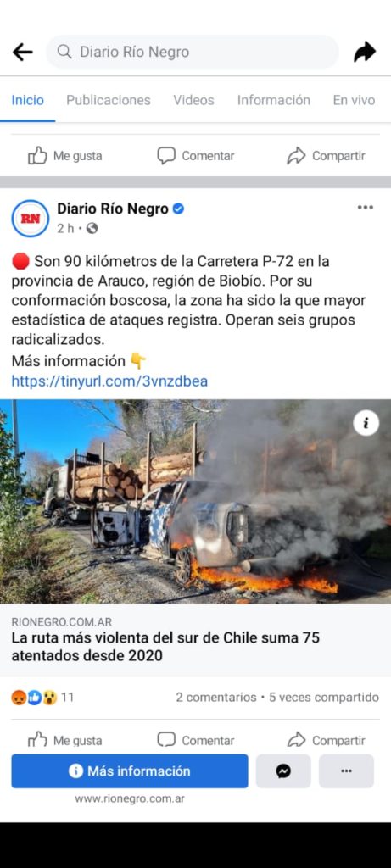Open the tinyurl.com/3vnzdbea link
The image size is (391, 868).
(x=109, y=381)
